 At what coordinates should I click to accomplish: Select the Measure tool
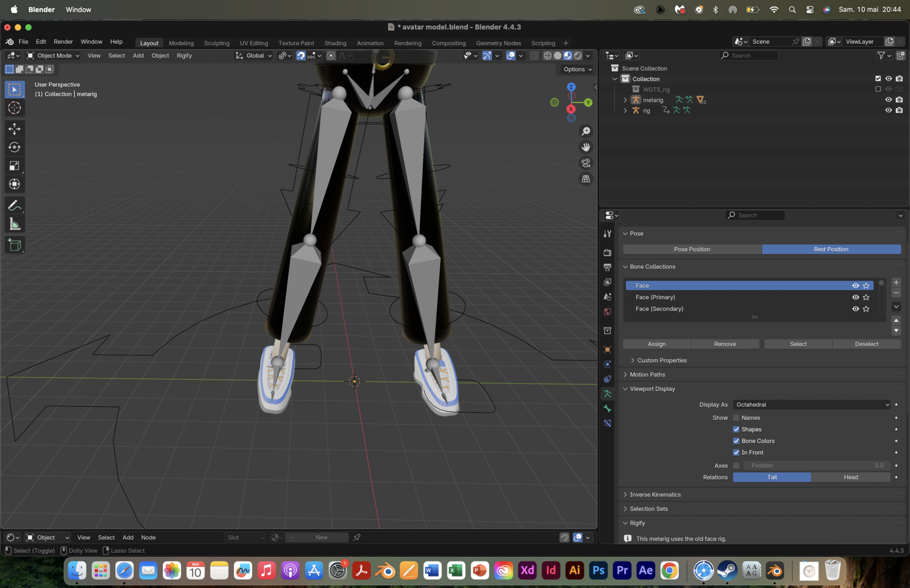coord(15,225)
